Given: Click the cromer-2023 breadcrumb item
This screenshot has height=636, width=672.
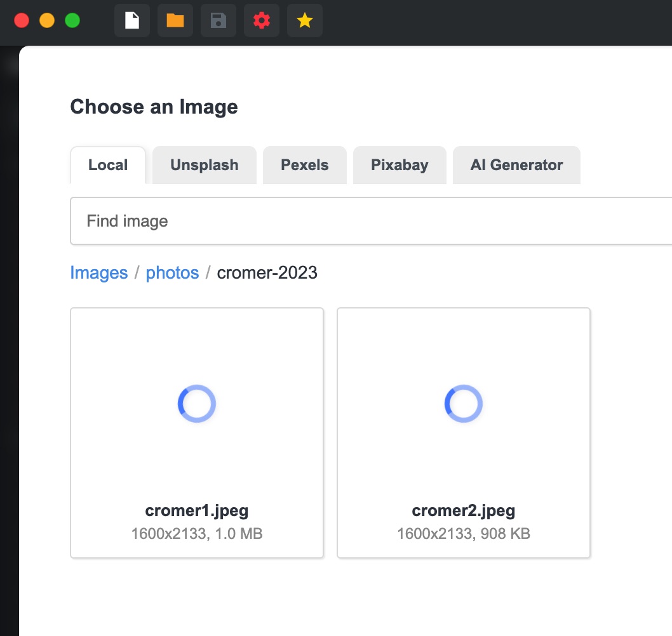Looking at the screenshot, I should click(x=267, y=273).
